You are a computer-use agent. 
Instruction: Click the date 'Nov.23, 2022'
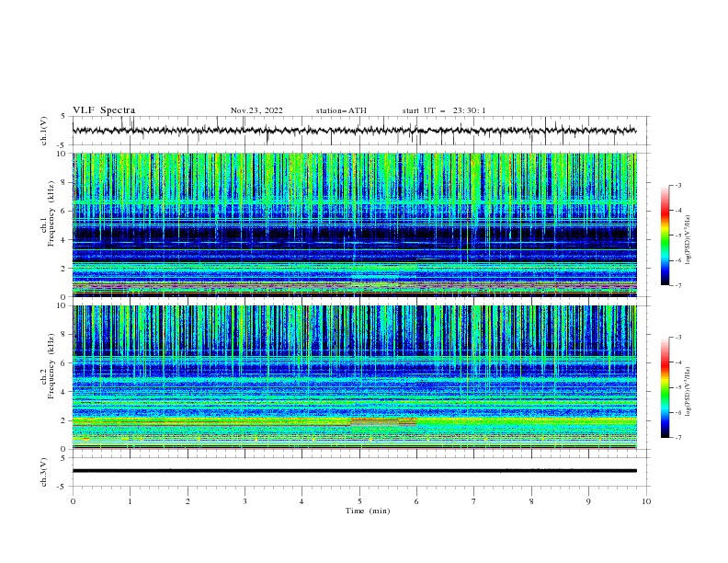click(x=256, y=110)
